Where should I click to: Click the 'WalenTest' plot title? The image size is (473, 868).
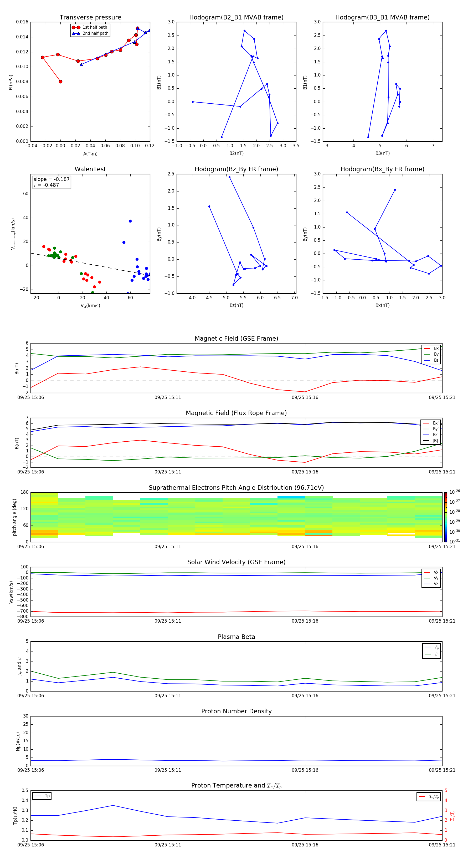90,169
